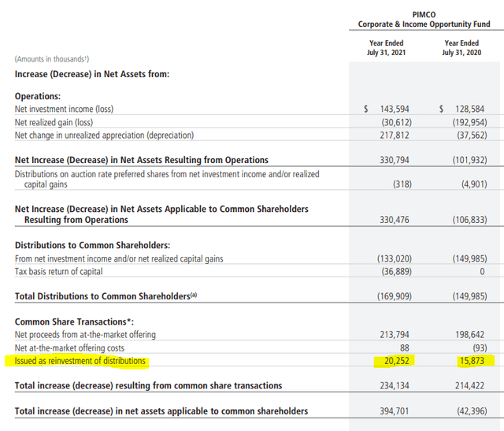504x431 pixels.
Task: Click 'Total Distributions to Common Shareholders' label
Action: click(x=106, y=296)
